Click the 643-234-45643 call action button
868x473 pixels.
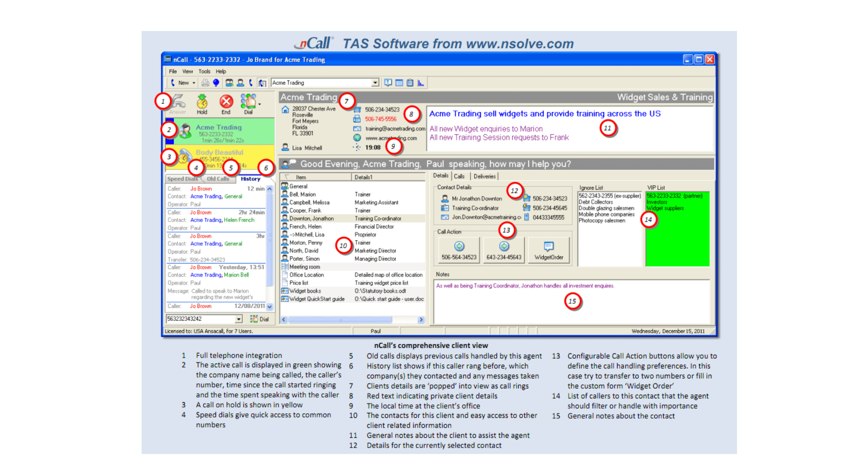coord(504,250)
